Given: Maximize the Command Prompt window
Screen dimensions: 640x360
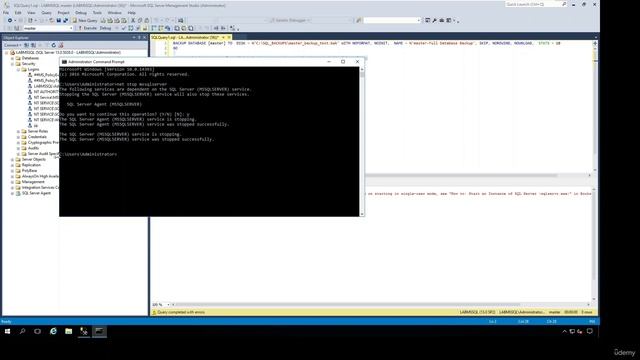Looking at the screenshot, I should [x=343, y=62].
